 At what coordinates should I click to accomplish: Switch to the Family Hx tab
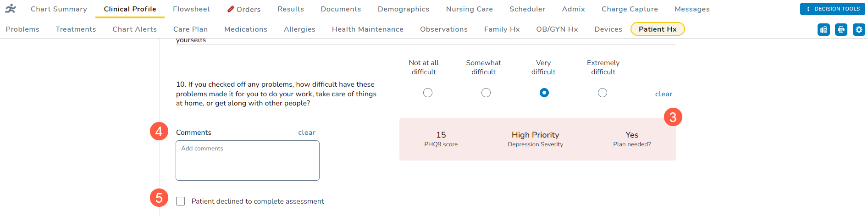tap(502, 29)
